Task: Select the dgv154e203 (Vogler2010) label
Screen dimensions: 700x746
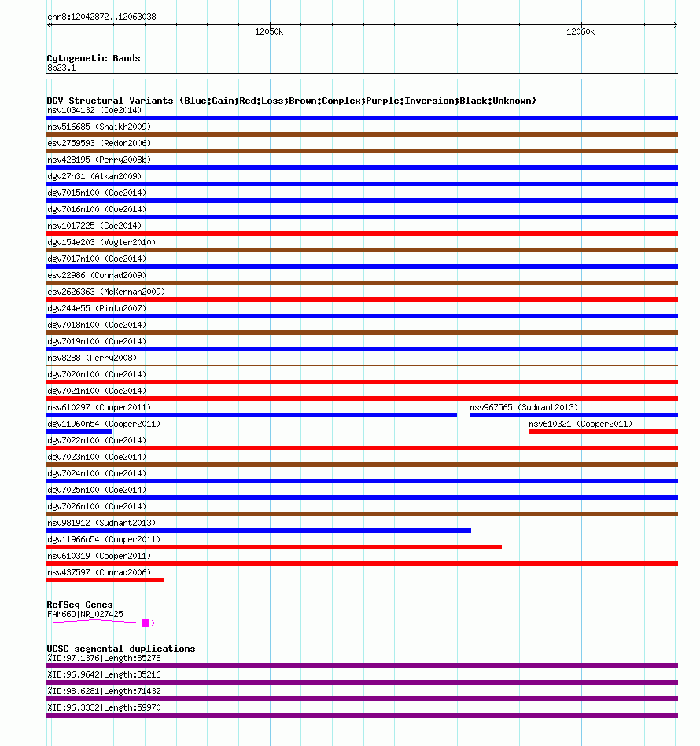Action: (x=101, y=242)
